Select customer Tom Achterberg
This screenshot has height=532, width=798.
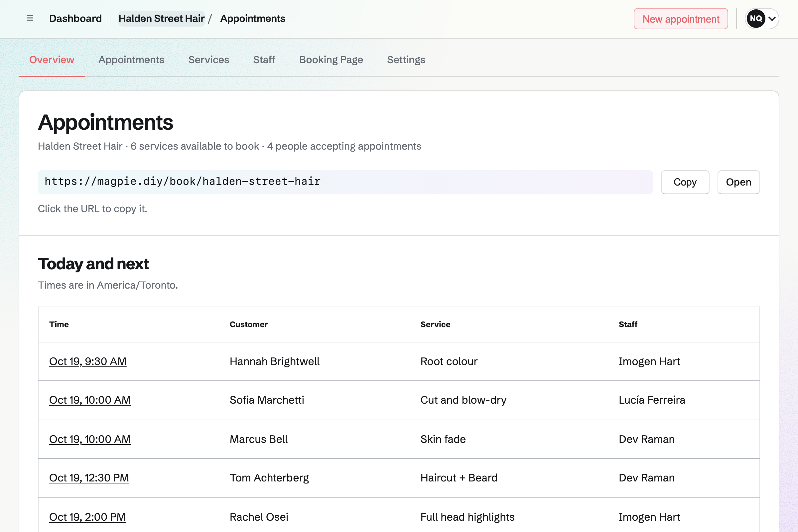click(x=269, y=478)
